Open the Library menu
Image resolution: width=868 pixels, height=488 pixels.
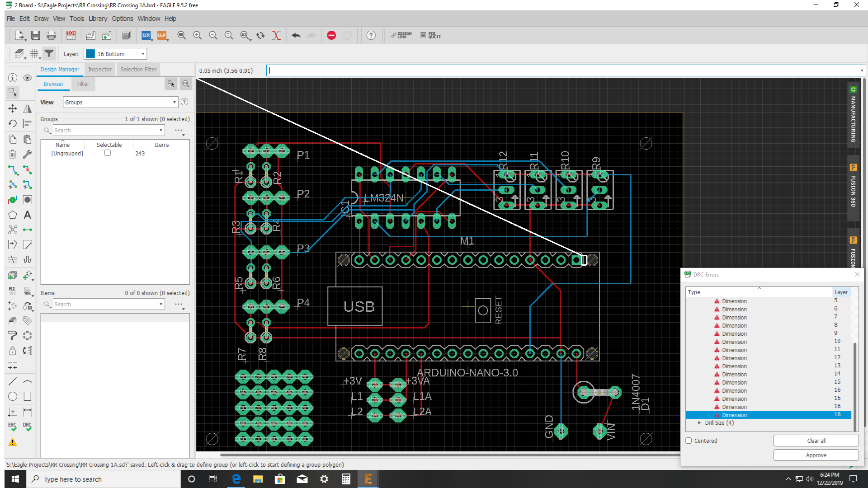98,19
